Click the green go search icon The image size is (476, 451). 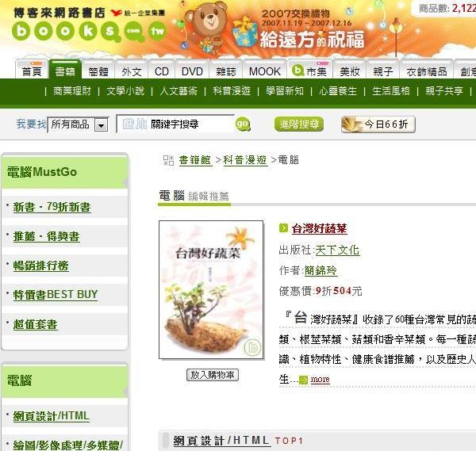pyautogui.click(x=243, y=124)
